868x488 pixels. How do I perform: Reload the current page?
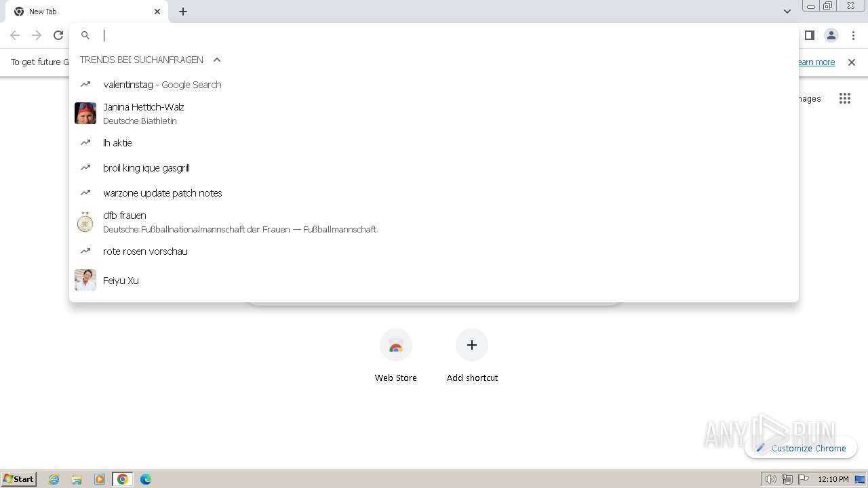pyautogui.click(x=58, y=35)
